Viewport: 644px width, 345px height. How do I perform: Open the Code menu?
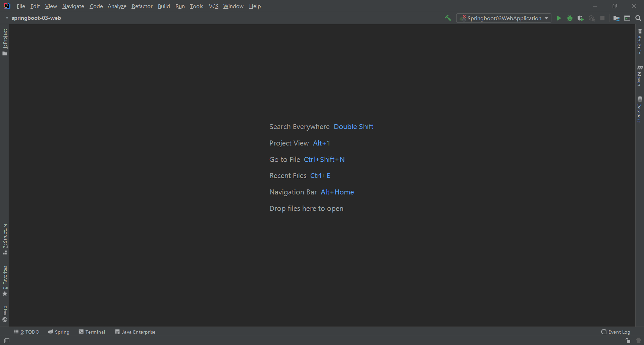pyautogui.click(x=96, y=6)
